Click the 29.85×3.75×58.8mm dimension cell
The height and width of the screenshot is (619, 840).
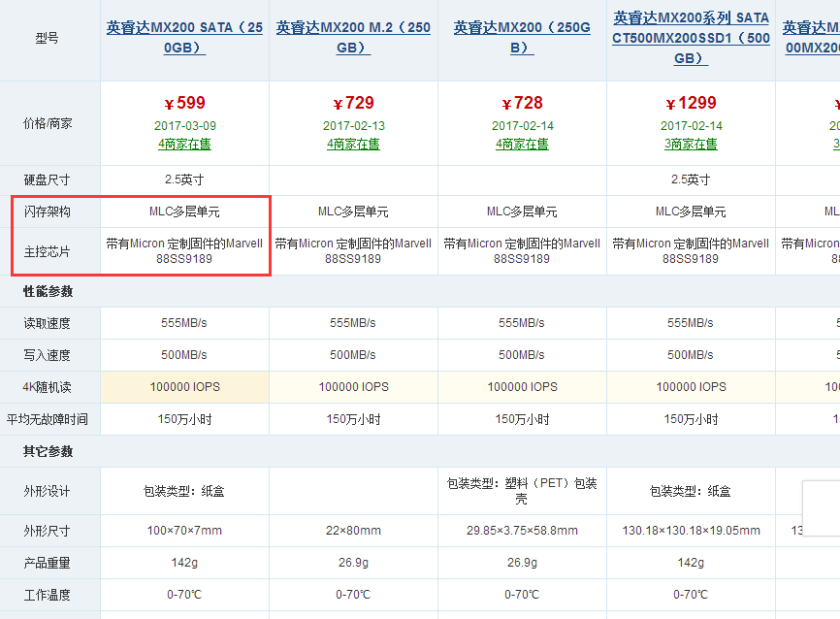[x=522, y=531]
